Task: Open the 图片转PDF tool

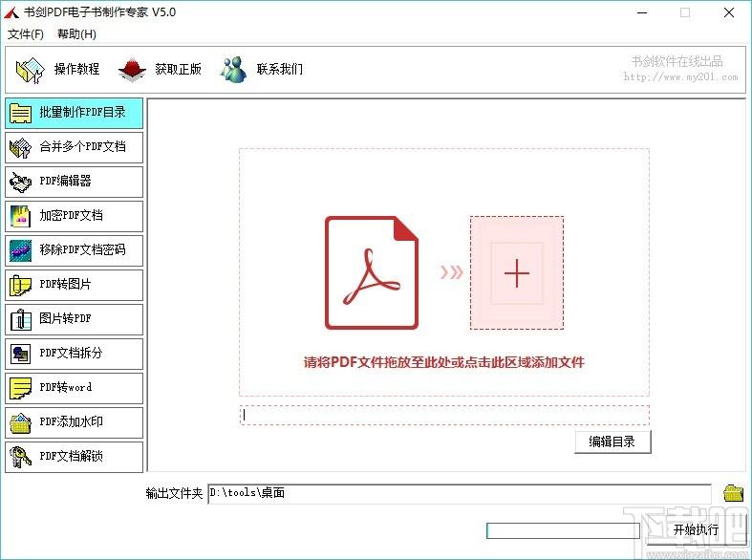Action: pos(74,319)
